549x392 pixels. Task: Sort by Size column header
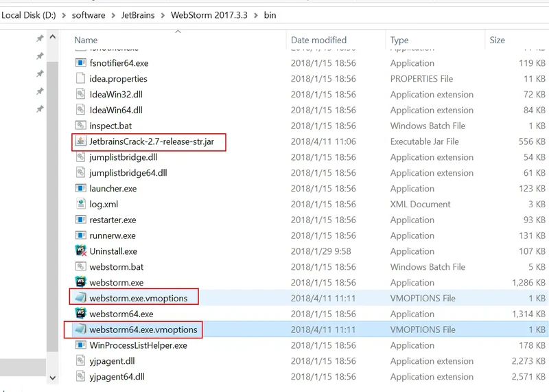tap(498, 40)
